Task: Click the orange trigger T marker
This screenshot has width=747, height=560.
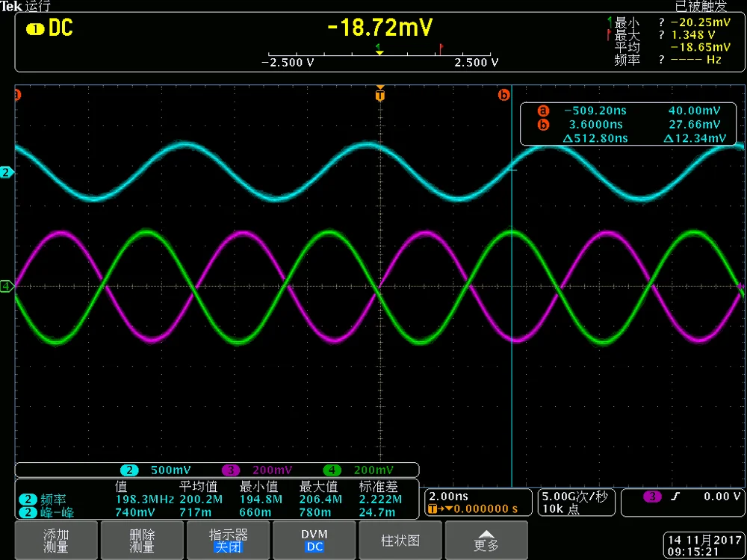Action: [x=379, y=94]
